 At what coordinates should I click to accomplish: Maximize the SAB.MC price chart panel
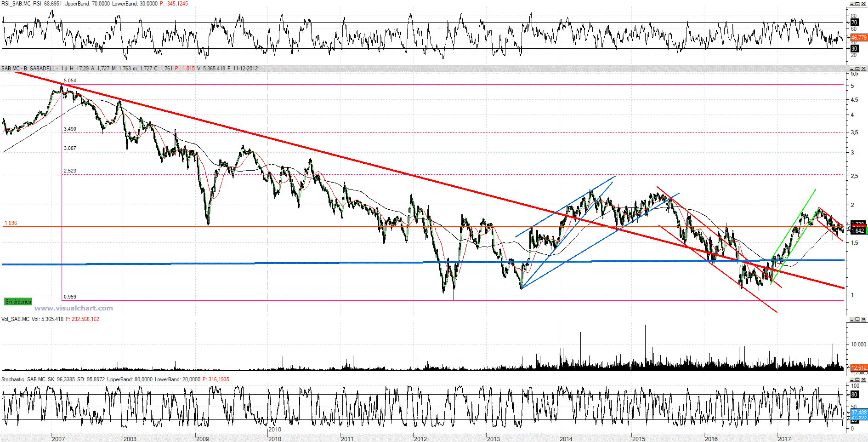857,69
